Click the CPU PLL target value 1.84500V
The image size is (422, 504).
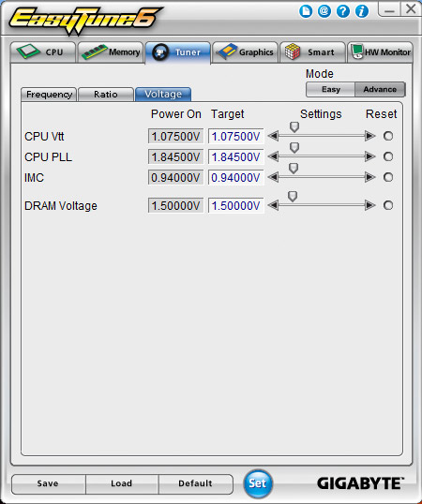coord(236,156)
